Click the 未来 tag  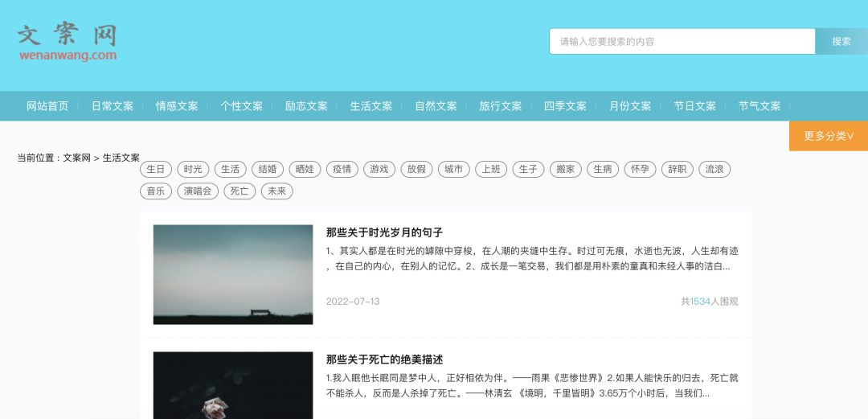tap(276, 191)
